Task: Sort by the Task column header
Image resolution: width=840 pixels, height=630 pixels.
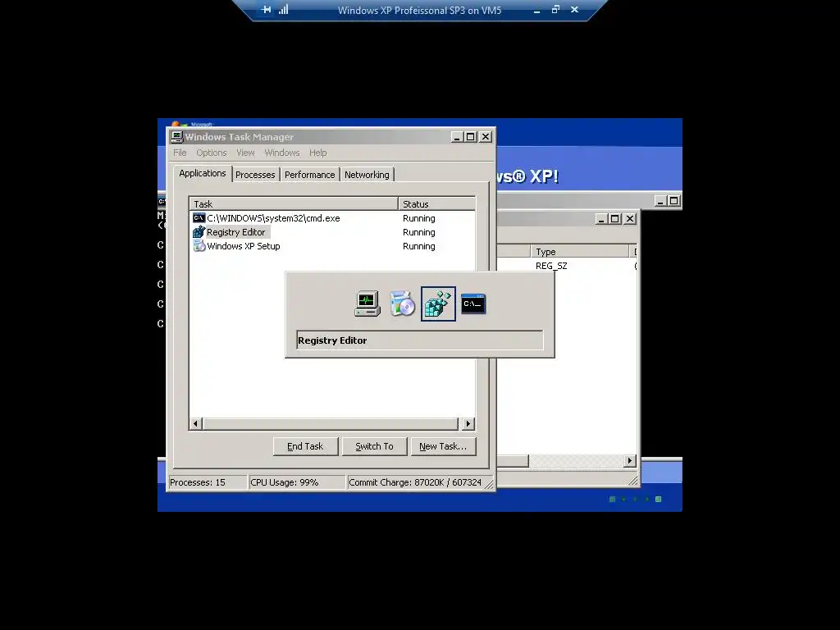Action: click(294, 203)
